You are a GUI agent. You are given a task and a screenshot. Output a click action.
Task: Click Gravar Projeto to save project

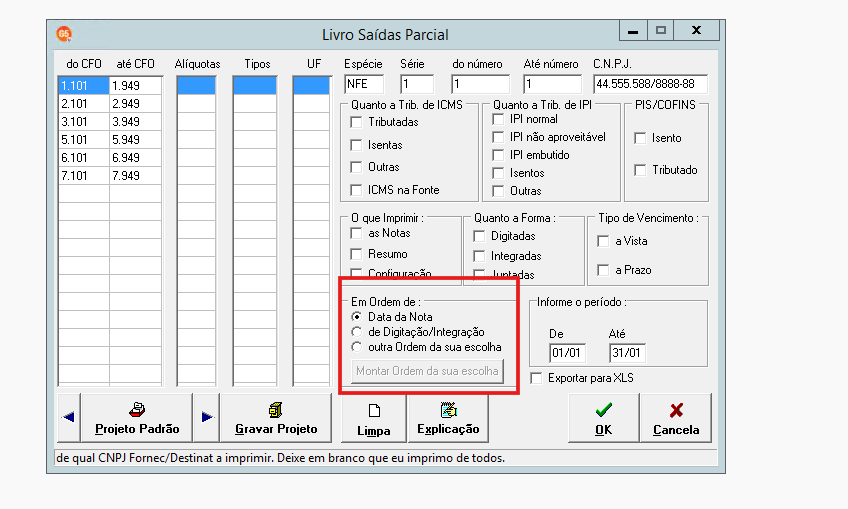point(276,417)
